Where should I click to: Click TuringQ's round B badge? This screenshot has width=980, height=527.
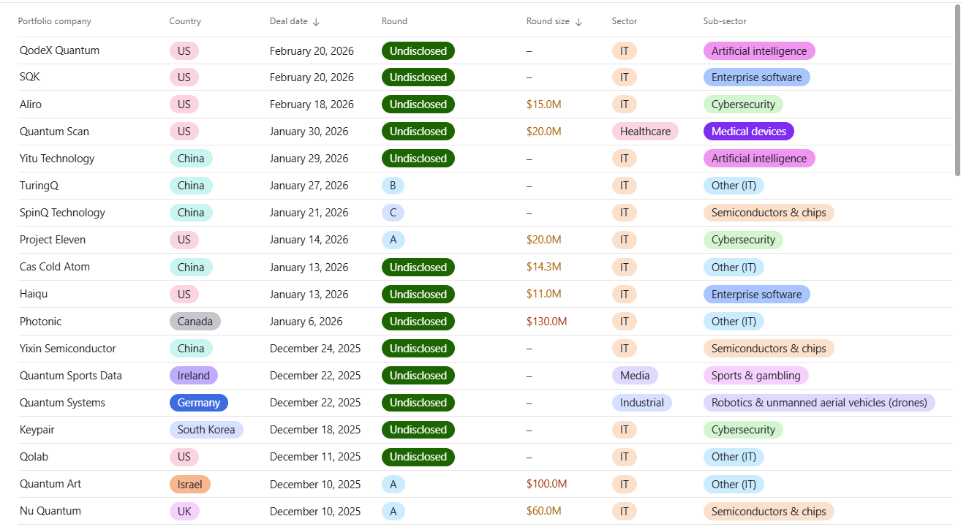[393, 186]
